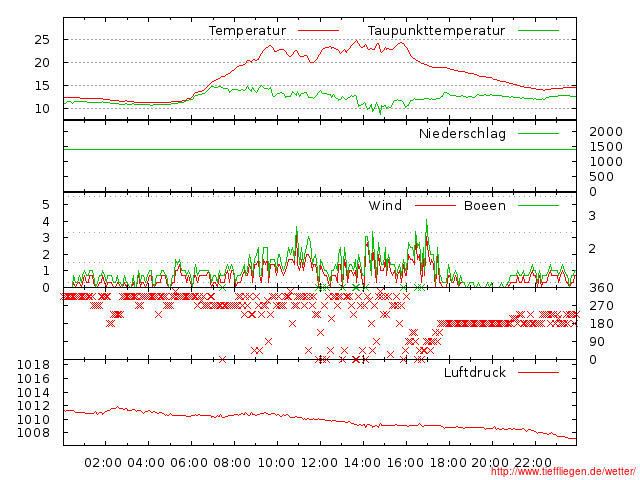
Task: Click the 25 temperature axis value
Action: tap(42, 40)
